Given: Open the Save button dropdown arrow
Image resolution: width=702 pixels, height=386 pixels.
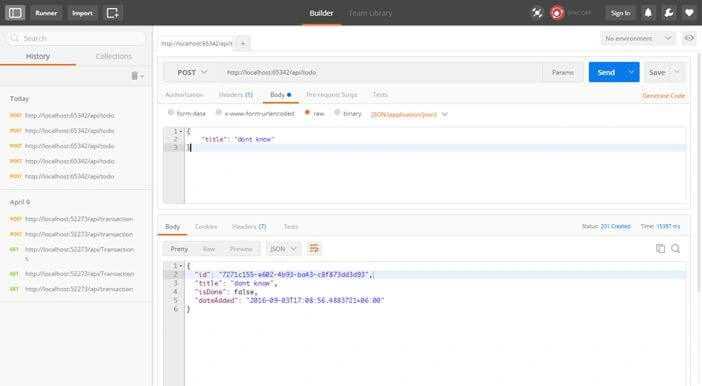Looking at the screenshot, I should coord(677,72).
